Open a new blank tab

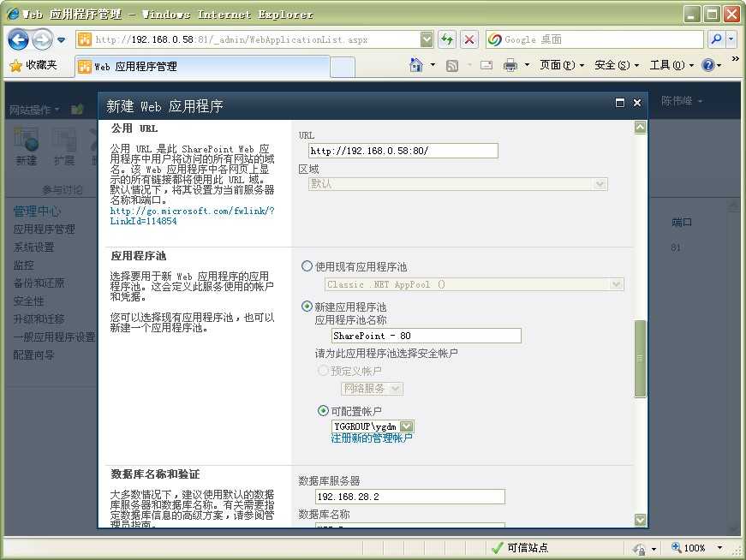tap(343, 67)
